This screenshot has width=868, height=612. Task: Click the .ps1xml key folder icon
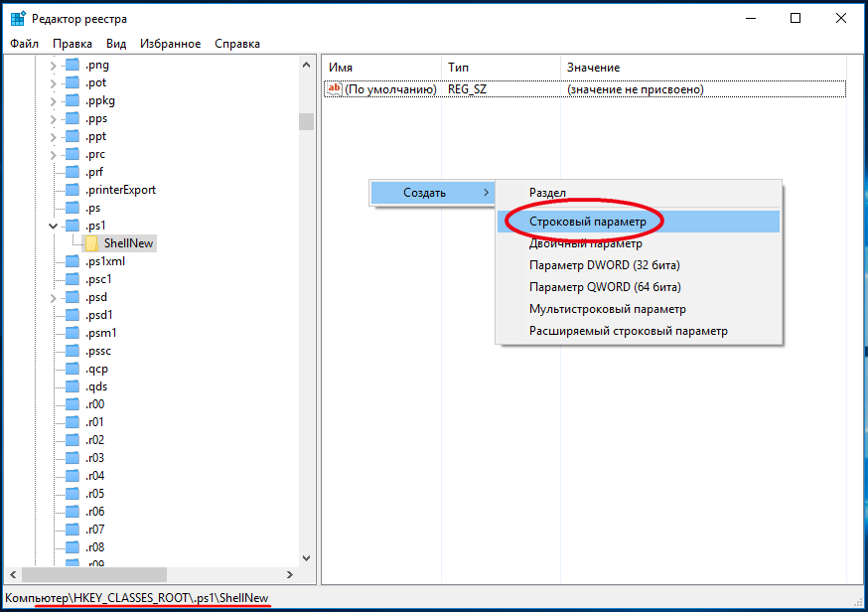tap(72, 261)
